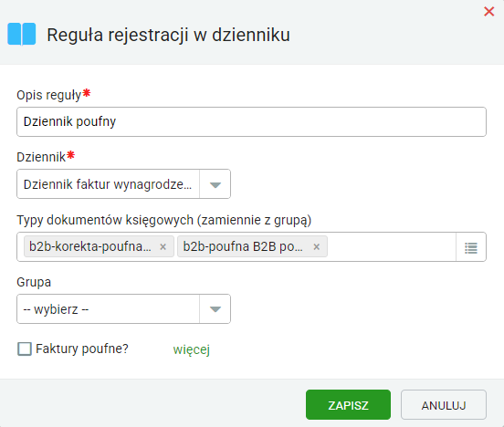Screen dimensions: 504x427
Task: Enable the Faktury poufne checkbox
Action: click(25, 349)
